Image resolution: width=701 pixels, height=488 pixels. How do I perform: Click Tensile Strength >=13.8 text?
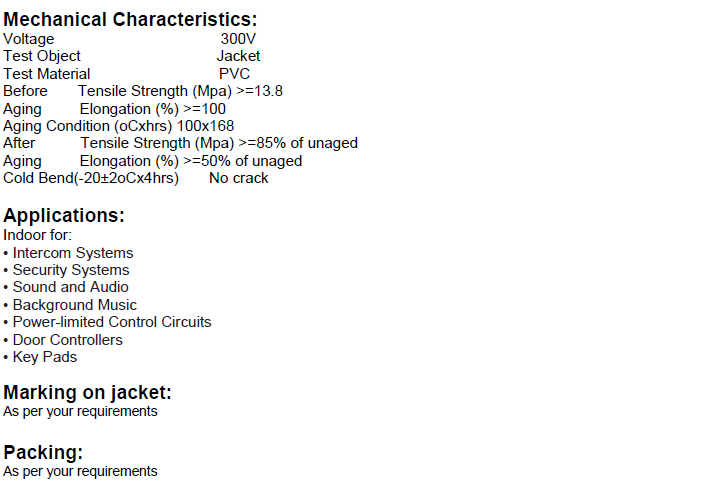(x=180, y=91)
